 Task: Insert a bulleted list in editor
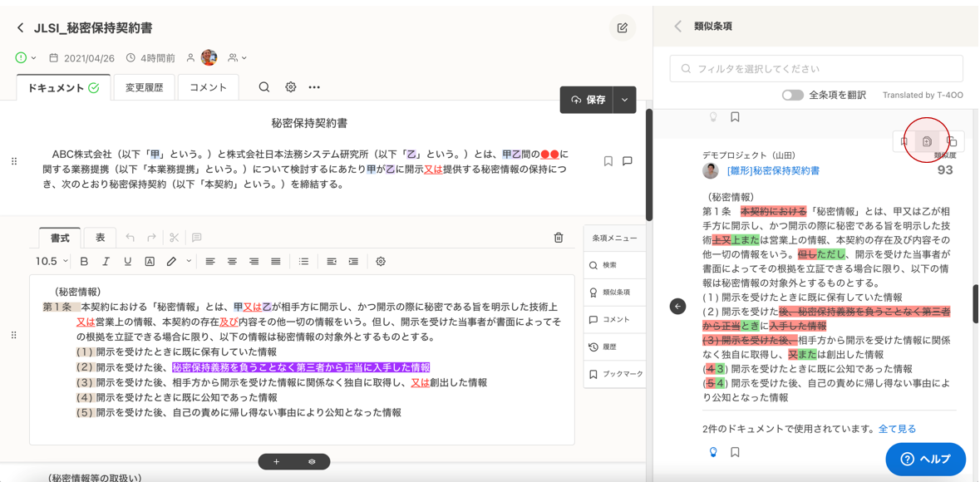click(x=303, y=262)
